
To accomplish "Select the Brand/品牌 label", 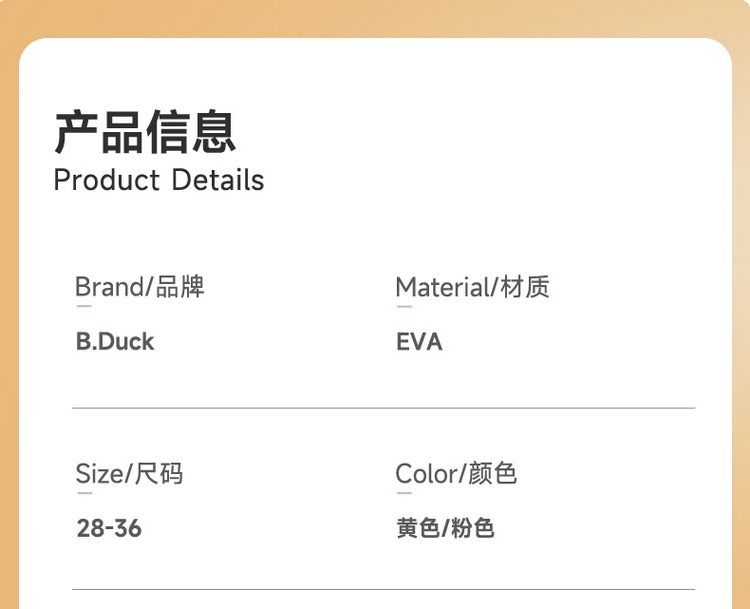I will (x=139, y=288).
